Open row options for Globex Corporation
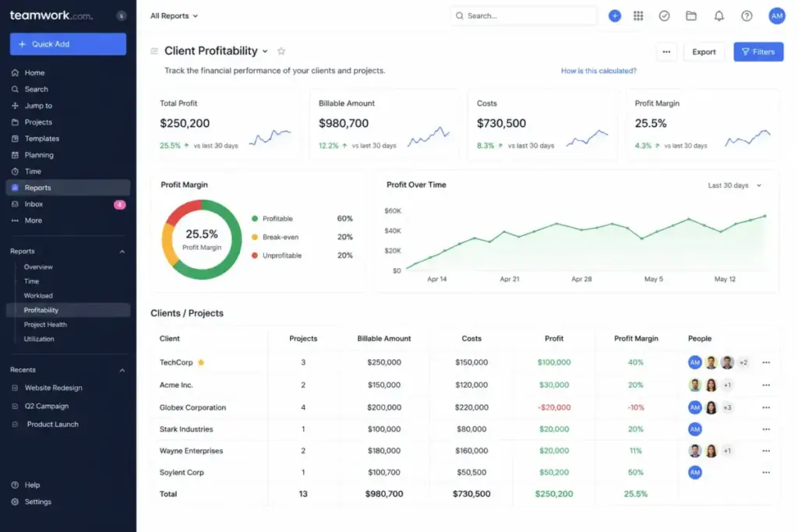 pyautogui.click(x=766, y=407)
